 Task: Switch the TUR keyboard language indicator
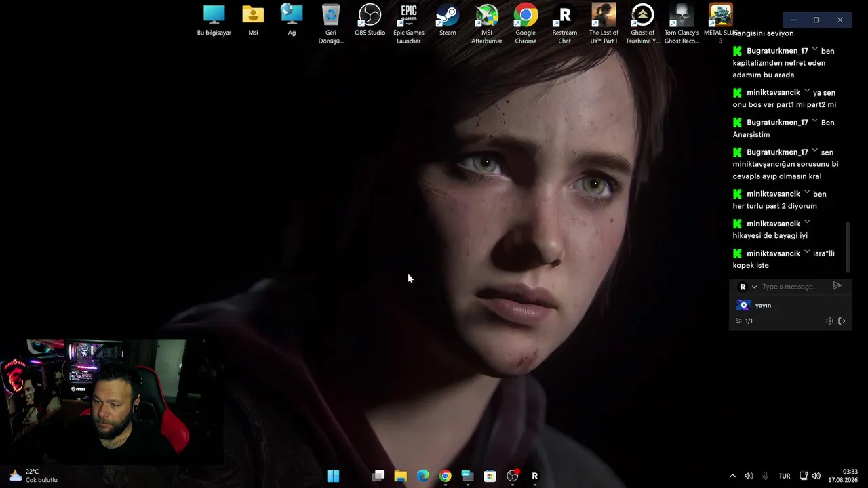[785, 476]
